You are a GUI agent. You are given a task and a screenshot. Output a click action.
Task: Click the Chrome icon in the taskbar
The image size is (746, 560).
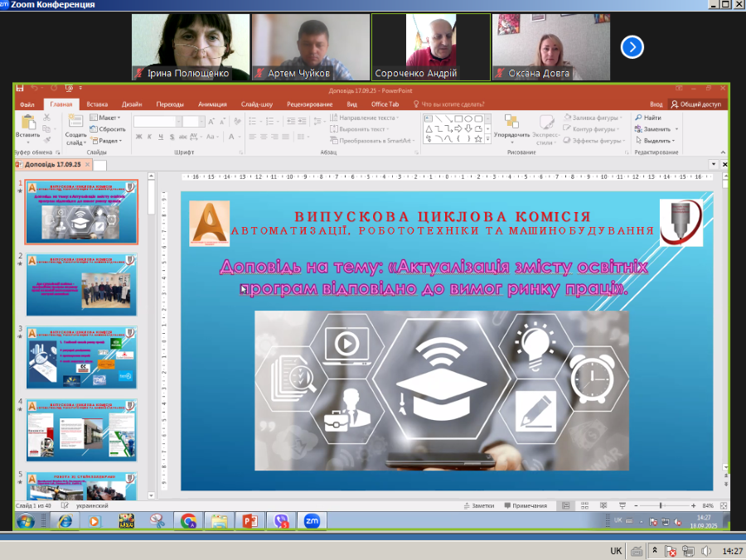[188, 521]
